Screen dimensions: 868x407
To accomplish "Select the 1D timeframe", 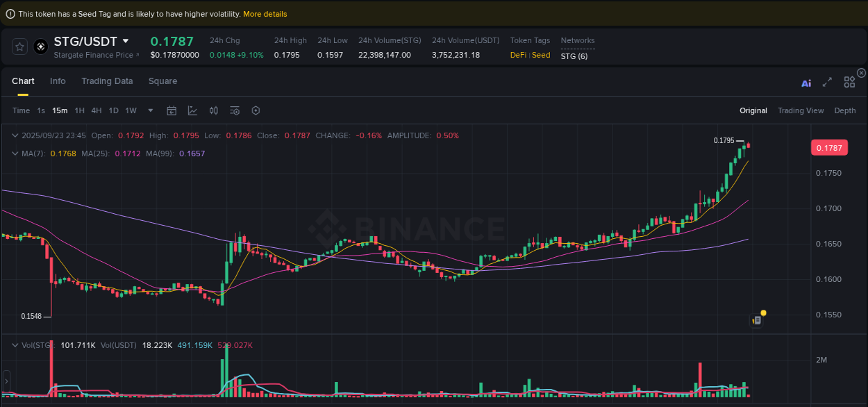I will coord(113,110).
